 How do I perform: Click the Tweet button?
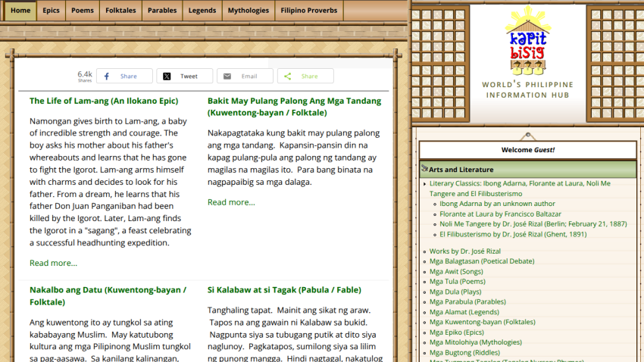(x=185, y=76)
